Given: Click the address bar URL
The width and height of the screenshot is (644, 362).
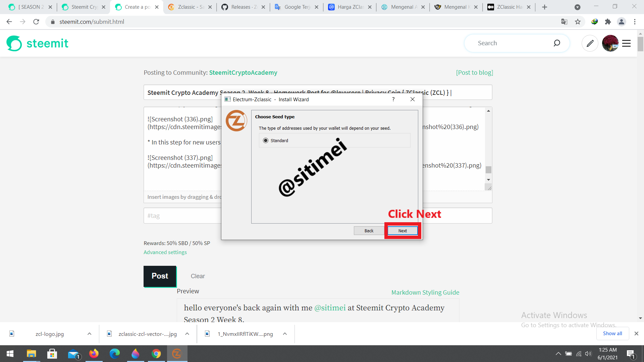Looking at the screenshot, I should 92,22.
